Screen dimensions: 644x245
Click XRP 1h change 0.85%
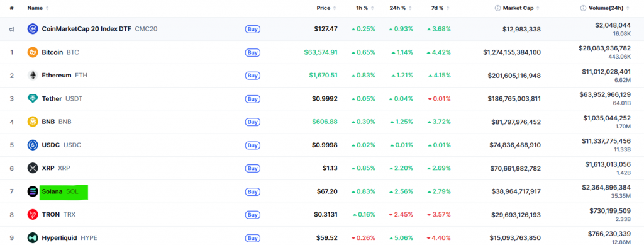[x=363, y=168]
